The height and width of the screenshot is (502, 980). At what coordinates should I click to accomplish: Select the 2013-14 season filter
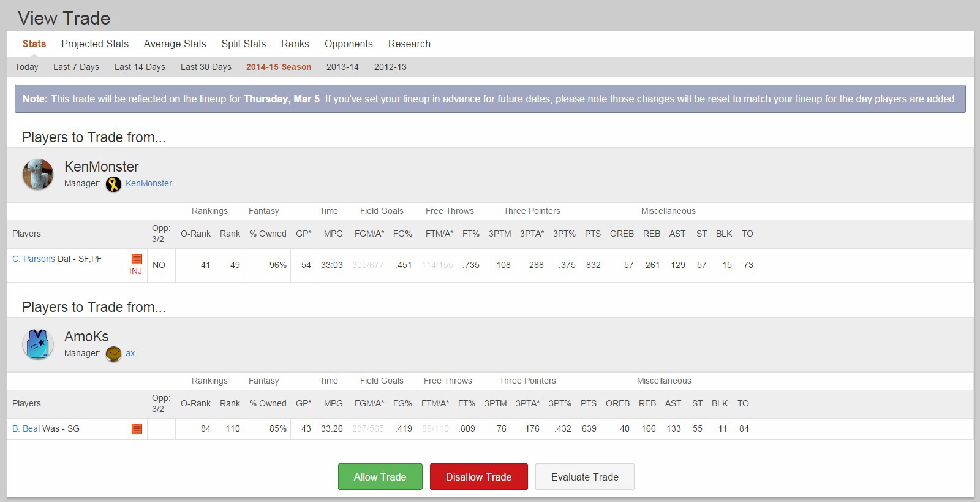[x=342, y=67]
